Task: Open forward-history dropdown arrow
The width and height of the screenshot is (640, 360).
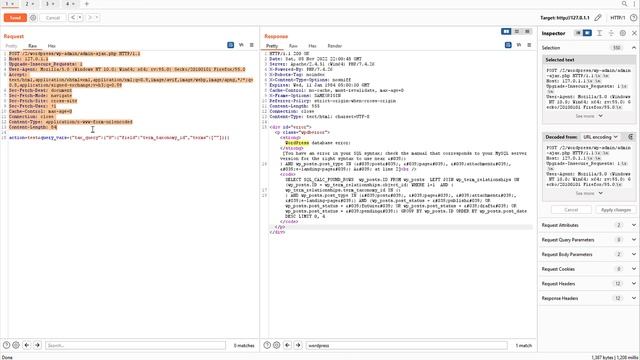Action: (97, 18)
